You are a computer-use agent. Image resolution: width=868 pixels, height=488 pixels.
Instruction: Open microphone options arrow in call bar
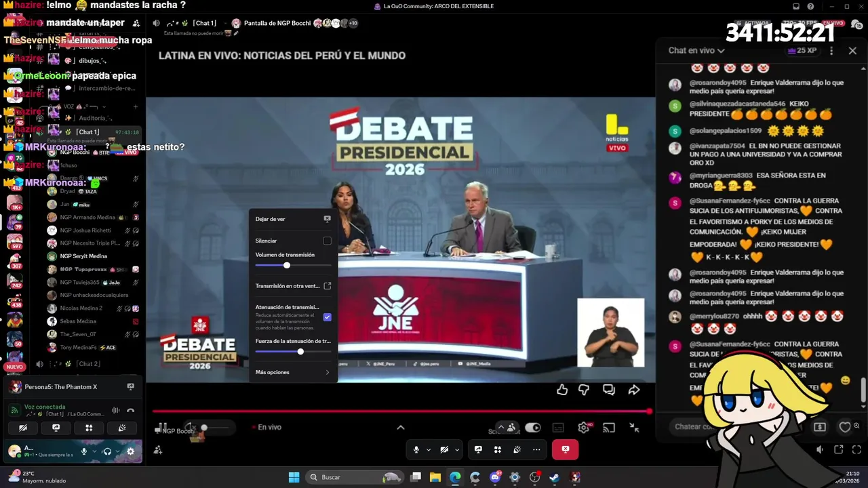428,449
